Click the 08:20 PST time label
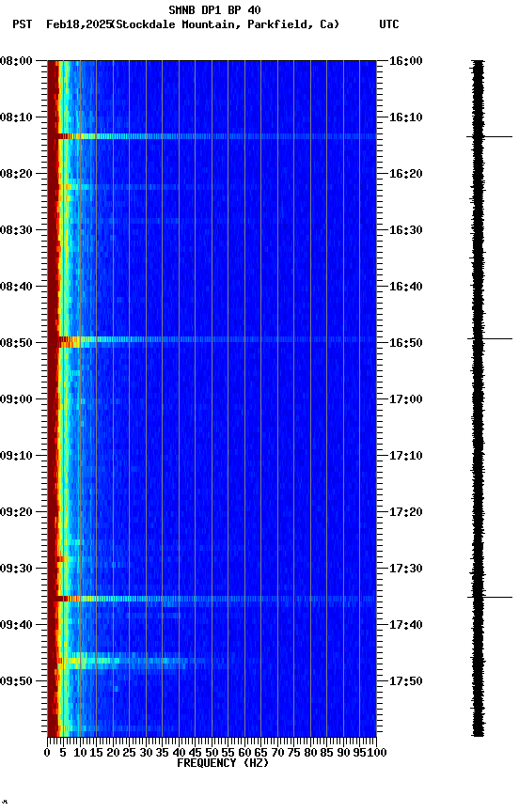The height and width of the screenshot is (812, 519). pyautogui.click(x=16, y=174)
